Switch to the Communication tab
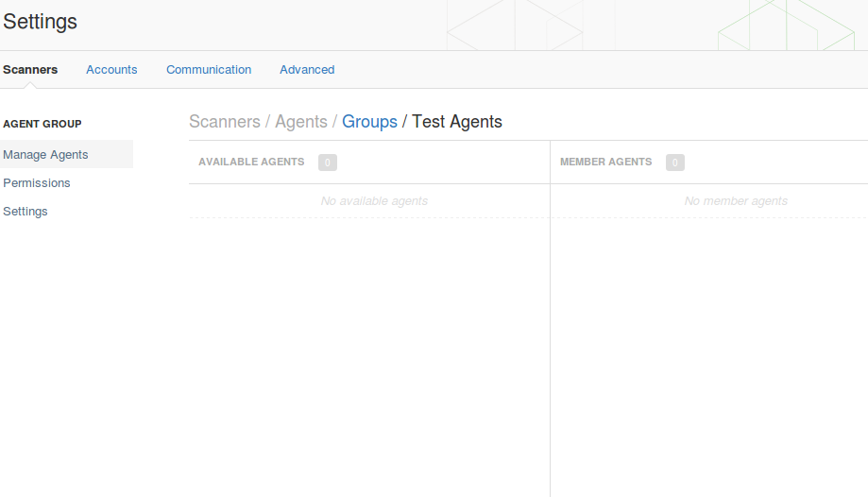Screen dimensions: 868x497 click(209, 70)
